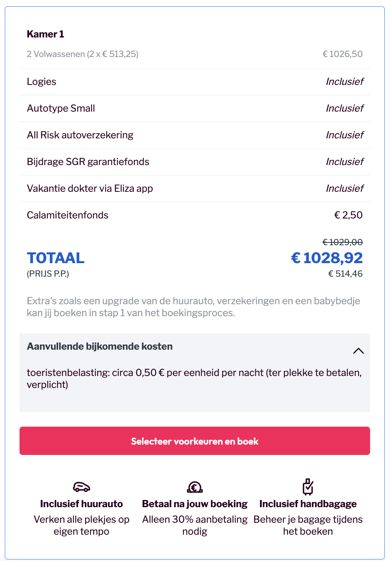Click the total price € 1028,92
The width and height of the screenshot is (392, 567).
tap(327, 258)
